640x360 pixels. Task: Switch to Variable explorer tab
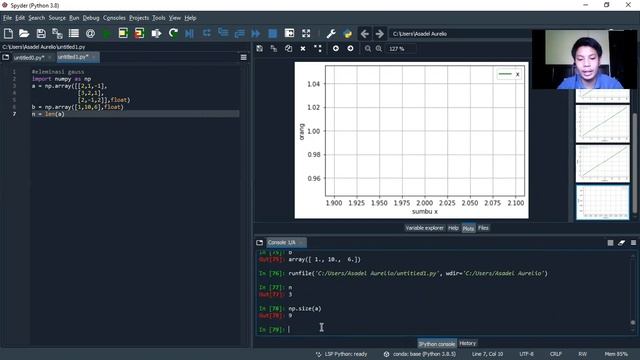tap(424, 228)
